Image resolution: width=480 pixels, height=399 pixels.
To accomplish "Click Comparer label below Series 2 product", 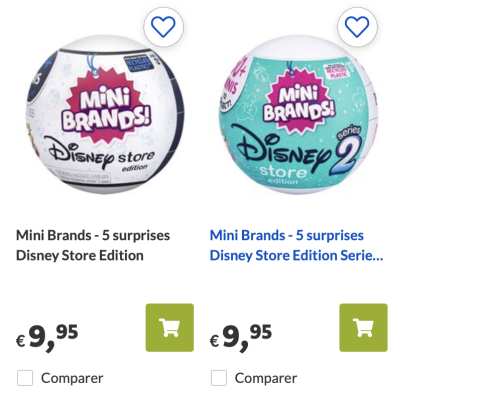I will point(266,378).
